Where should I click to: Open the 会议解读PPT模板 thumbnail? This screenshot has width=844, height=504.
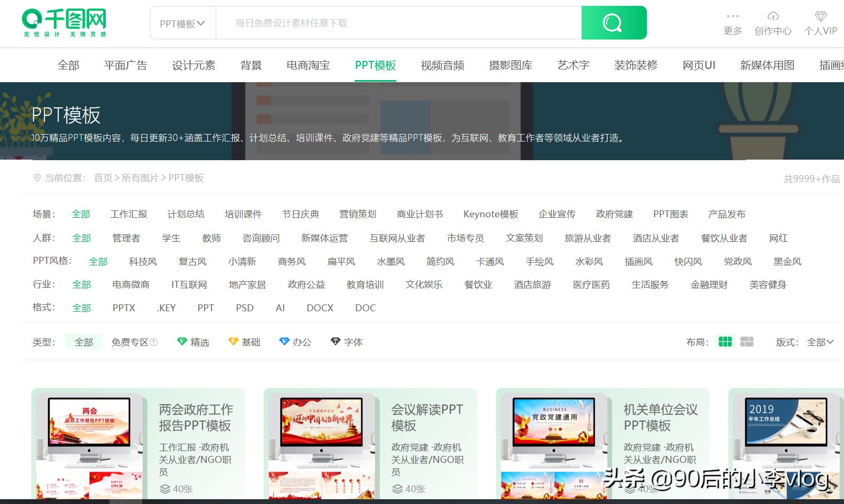pos(322,447)
